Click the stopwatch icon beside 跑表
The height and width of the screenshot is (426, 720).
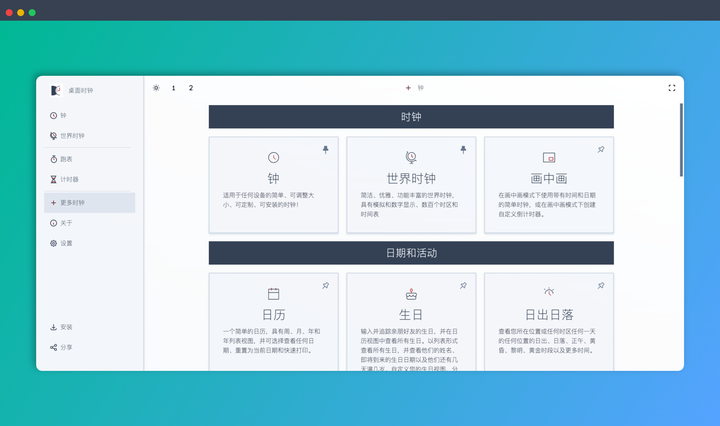click(x=54, y=159)
